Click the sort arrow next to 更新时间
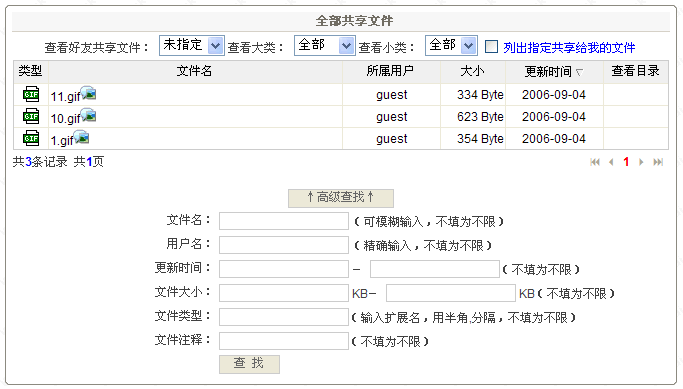This screenshot has width=683, height=389. pyautogui.click(x=579, y=72)
